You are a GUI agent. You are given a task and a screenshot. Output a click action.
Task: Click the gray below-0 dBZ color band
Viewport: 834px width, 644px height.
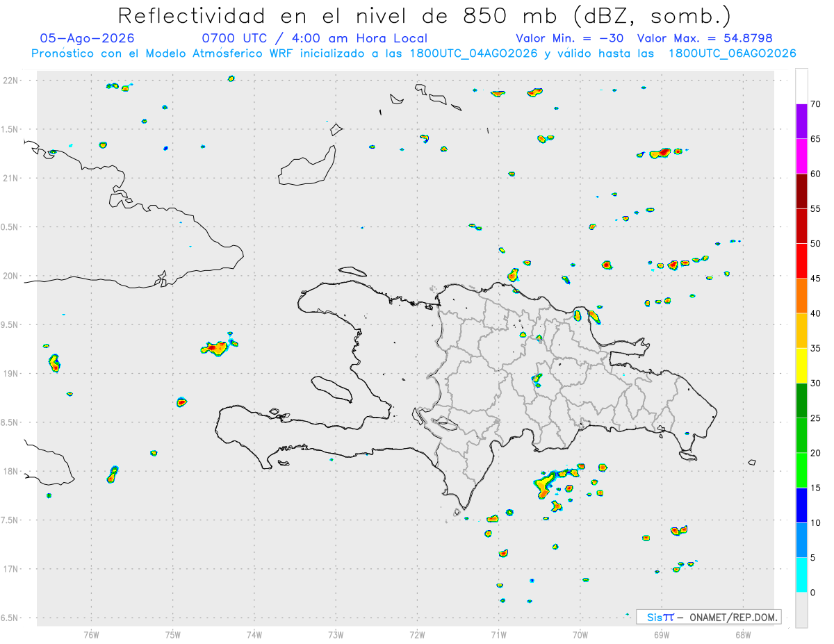pyautogui.click(x=801, y=610)
